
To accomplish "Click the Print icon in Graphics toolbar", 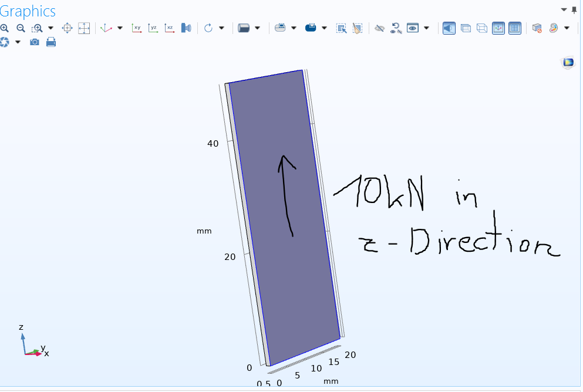I will click(51, 42).
